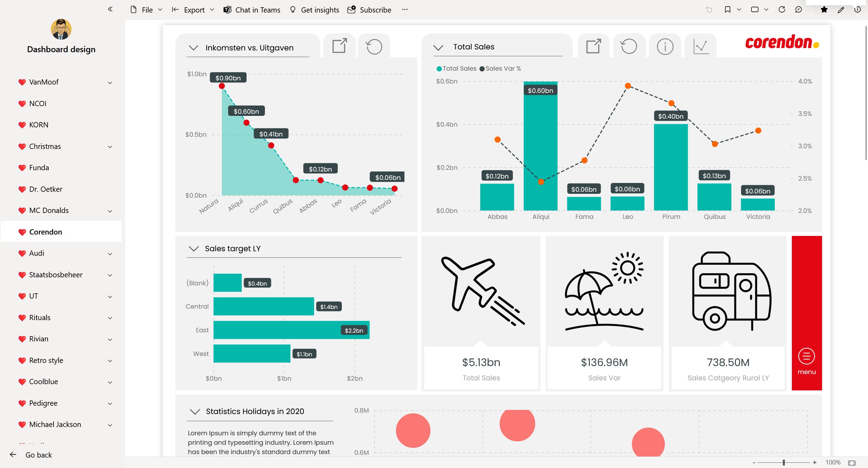Image resolution: width=868 pixels, height=468 pixels.
Task: Click the reset icon beside Inkomsten vs. Uitgaven
Action: pyautogui.click(x=374, y=46)
